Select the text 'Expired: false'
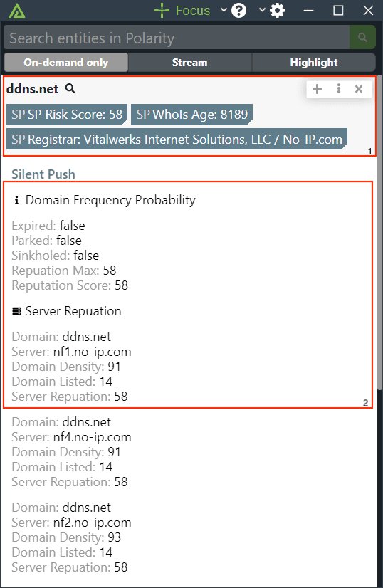Image resolution: width=383 pixels, height=588 pixels. [x=48, y=226]
